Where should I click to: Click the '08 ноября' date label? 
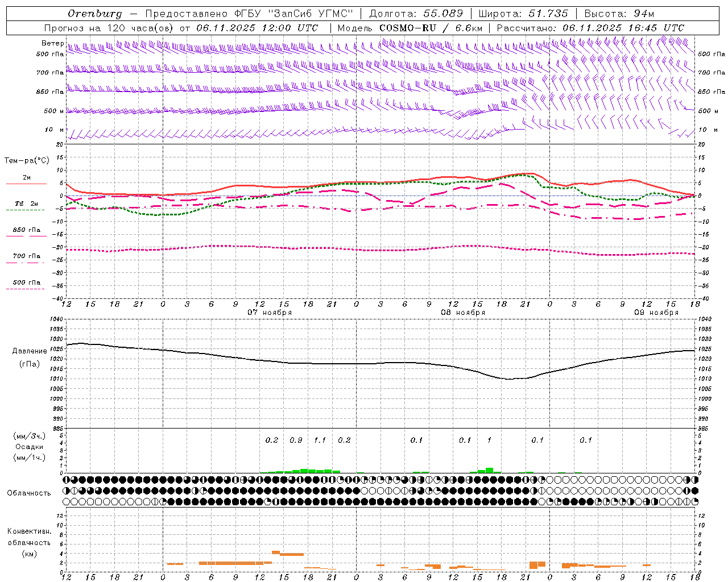pyautogui.click(x=463, y=313)
